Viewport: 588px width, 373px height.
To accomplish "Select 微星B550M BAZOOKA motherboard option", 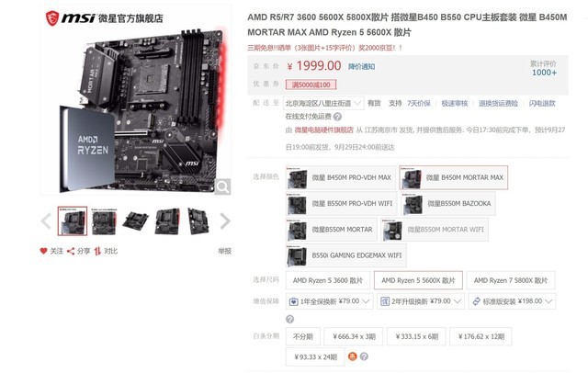I will click(447, 204).
